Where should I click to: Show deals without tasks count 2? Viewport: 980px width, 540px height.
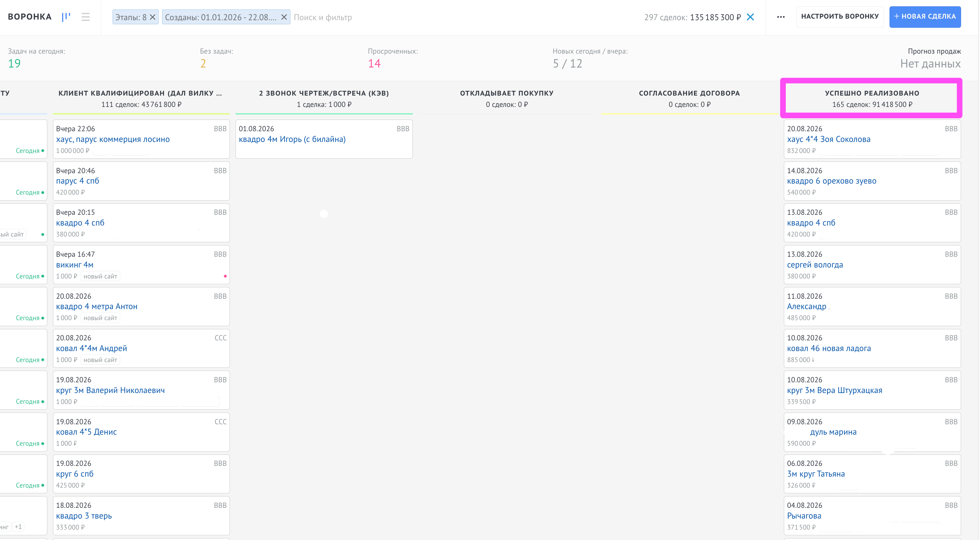coord(203,63)
